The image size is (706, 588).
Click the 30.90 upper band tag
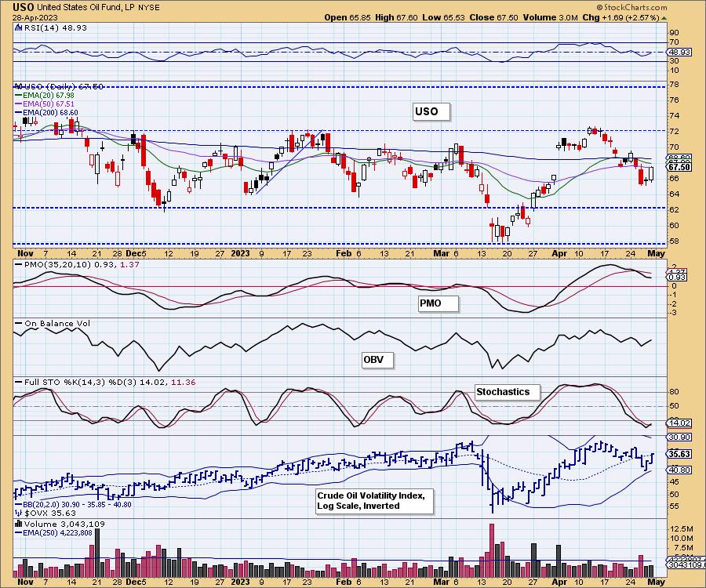(679, 437)
